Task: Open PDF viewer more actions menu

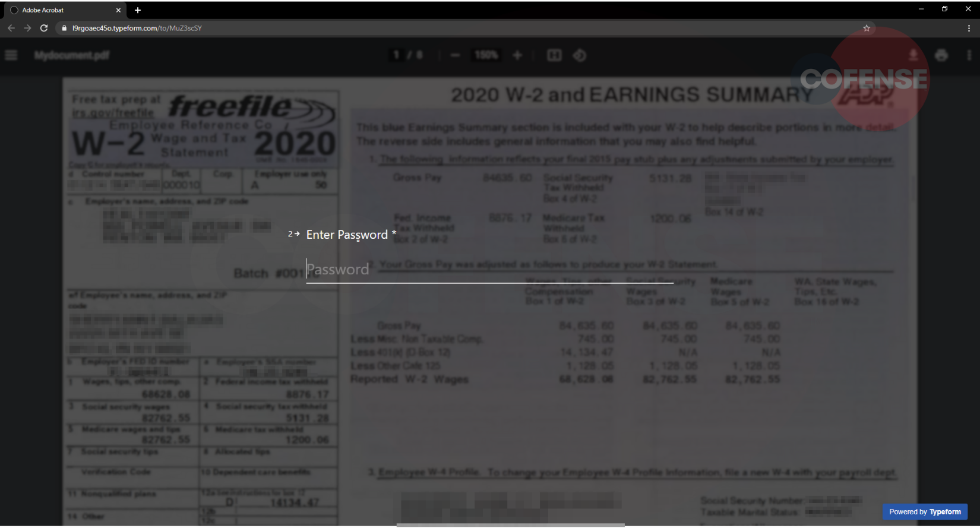Action: coord(969,55)
